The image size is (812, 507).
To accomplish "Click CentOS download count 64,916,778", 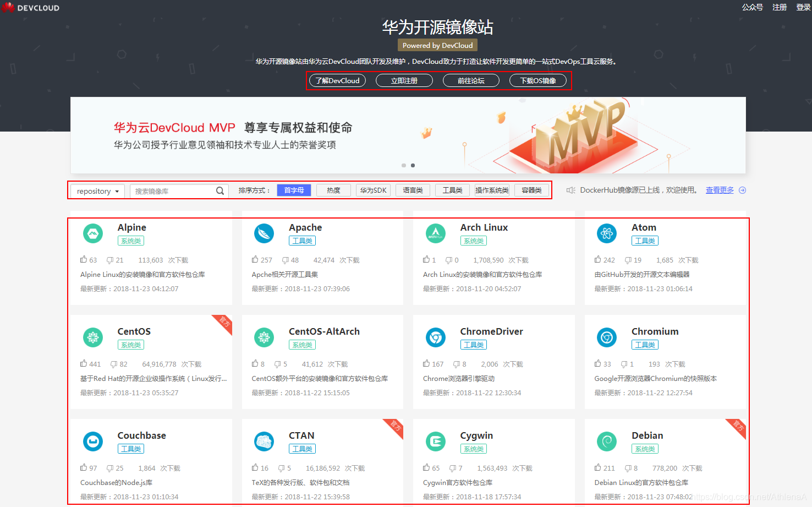I will coord(160,364).
